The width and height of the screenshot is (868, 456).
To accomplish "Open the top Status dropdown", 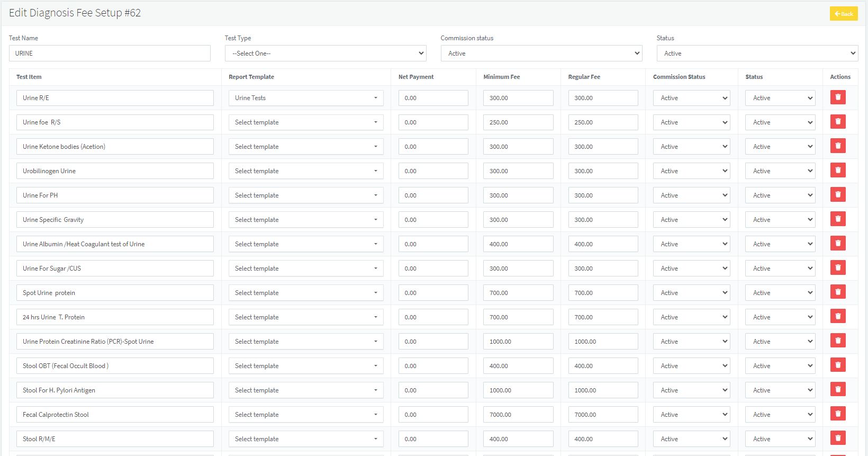I will coord(757,53).
